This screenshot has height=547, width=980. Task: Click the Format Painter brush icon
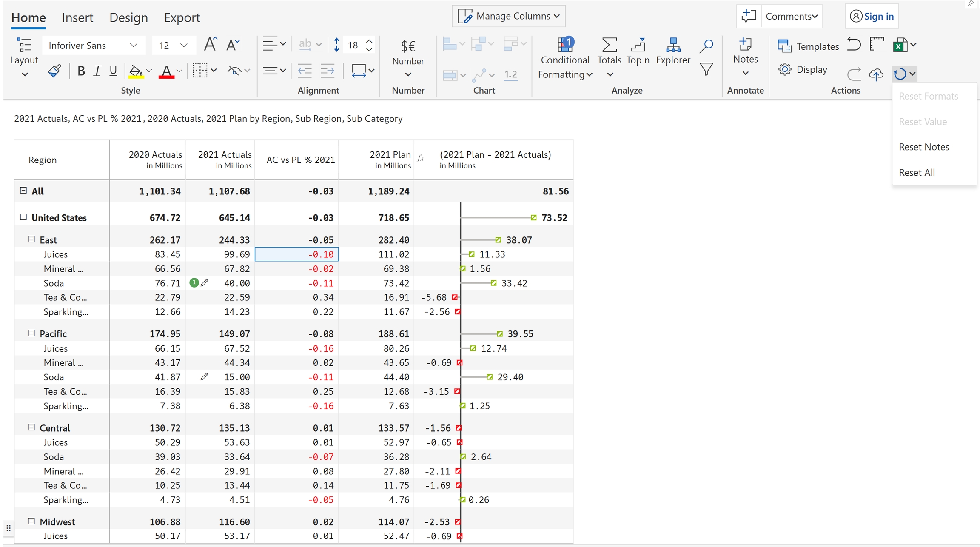54,71
